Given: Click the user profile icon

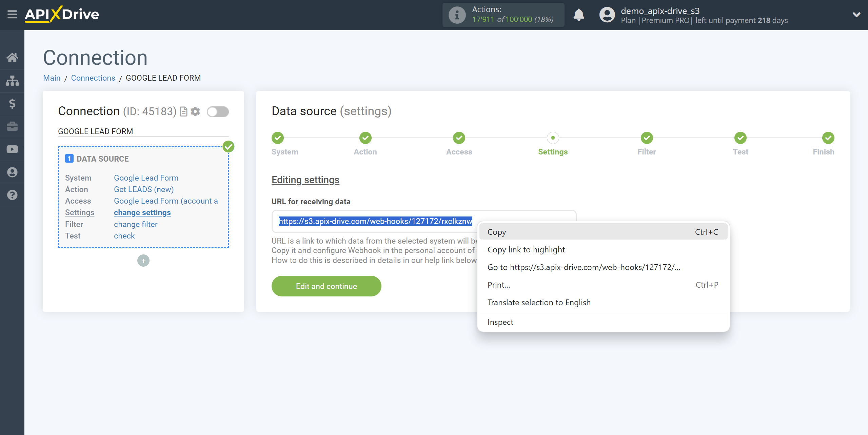Looking at the screenshot, I should pos(606,15).
